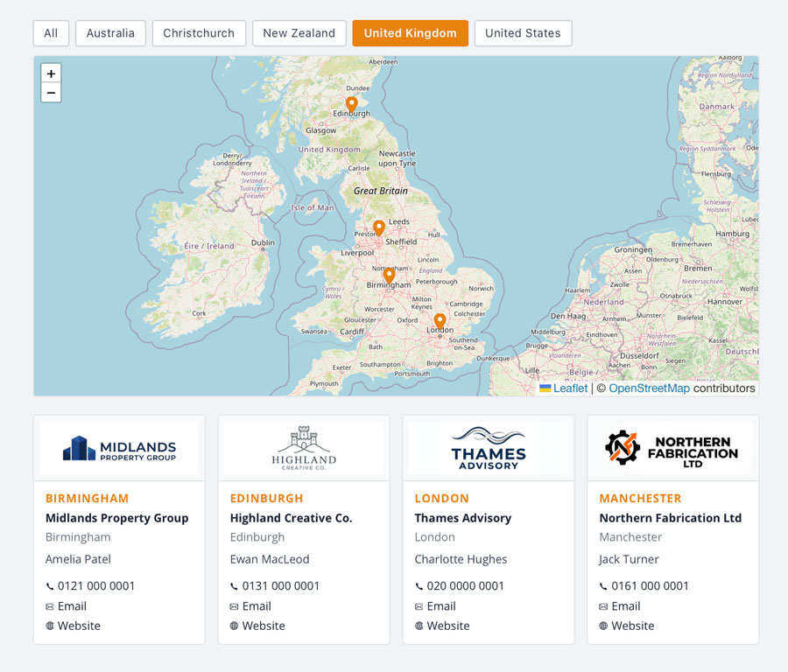The height and width of the screenshot is (672, 788).
Task: Show All locations filter
Action: click(x=51, y=33)
